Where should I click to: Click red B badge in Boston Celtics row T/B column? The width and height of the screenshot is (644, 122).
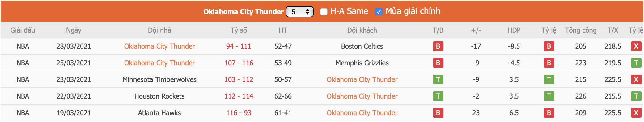(x=438, y=46)
